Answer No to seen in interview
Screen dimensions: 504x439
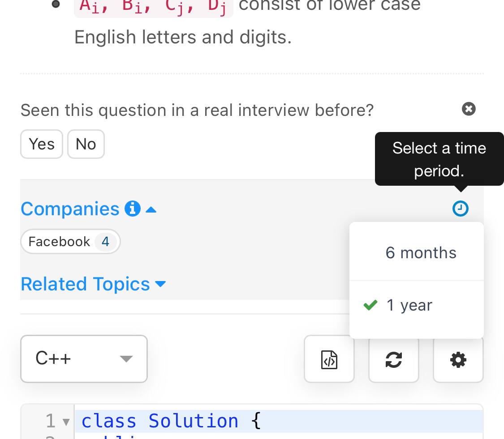click(x=86, y=144)
